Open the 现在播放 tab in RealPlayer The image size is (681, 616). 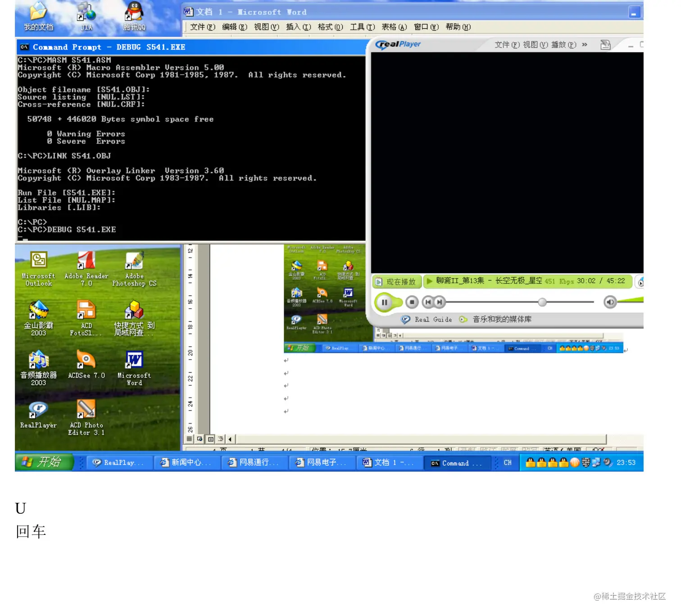(x=396, y=282)
